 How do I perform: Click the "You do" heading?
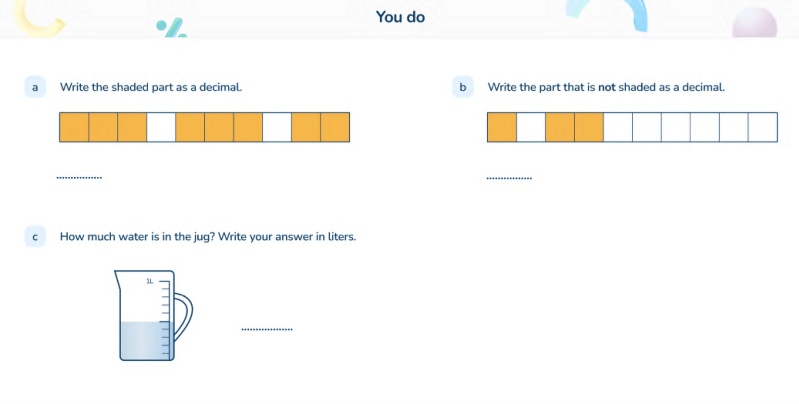pyautogui.click(x=400, y=17)
